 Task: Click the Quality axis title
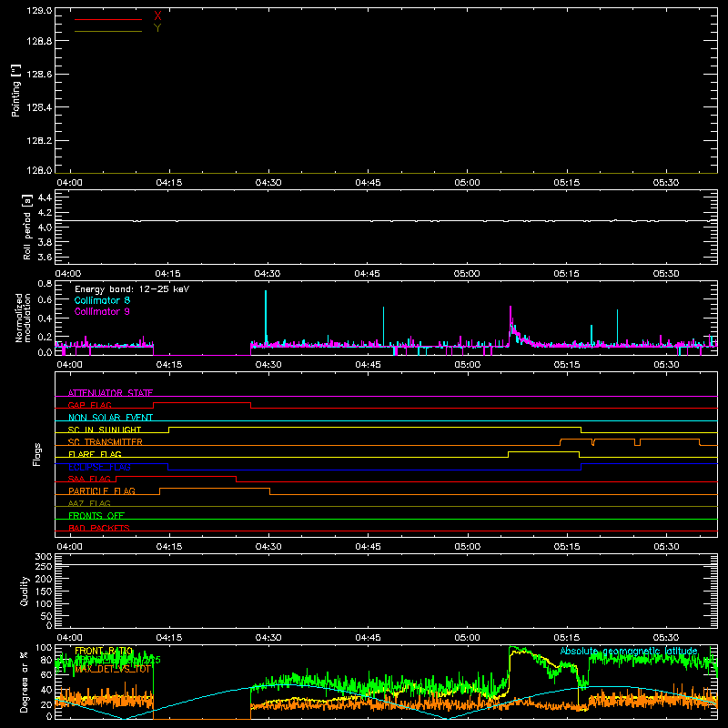point(25,591)
